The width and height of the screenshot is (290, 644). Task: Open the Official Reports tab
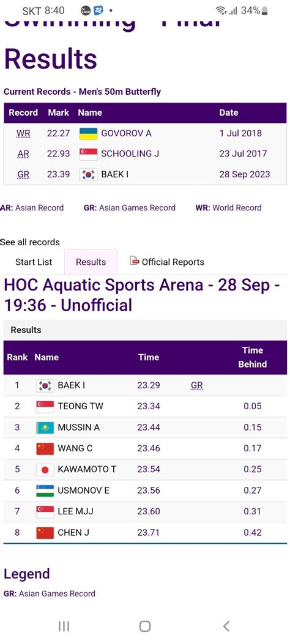(x=167, y=262)
